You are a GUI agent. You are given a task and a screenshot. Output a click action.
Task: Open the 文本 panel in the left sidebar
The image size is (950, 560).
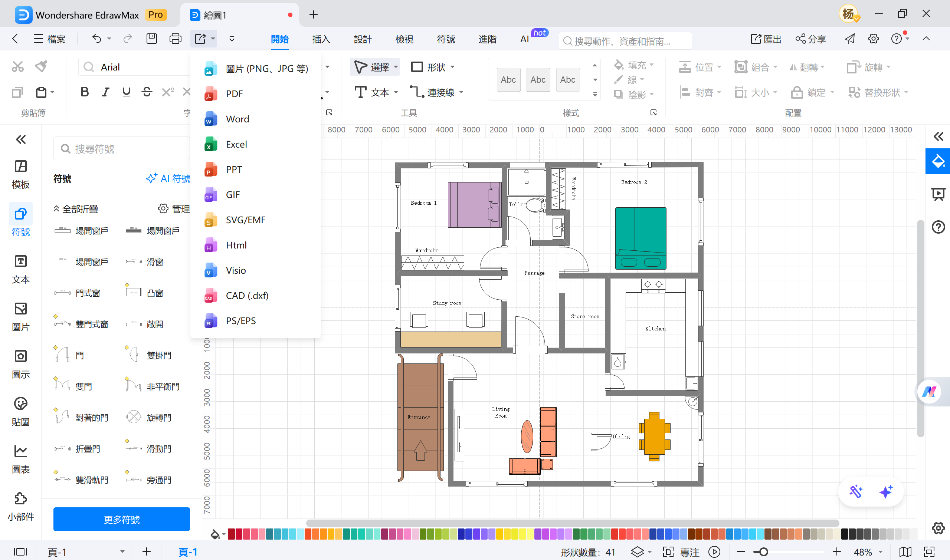click(21, 269)
